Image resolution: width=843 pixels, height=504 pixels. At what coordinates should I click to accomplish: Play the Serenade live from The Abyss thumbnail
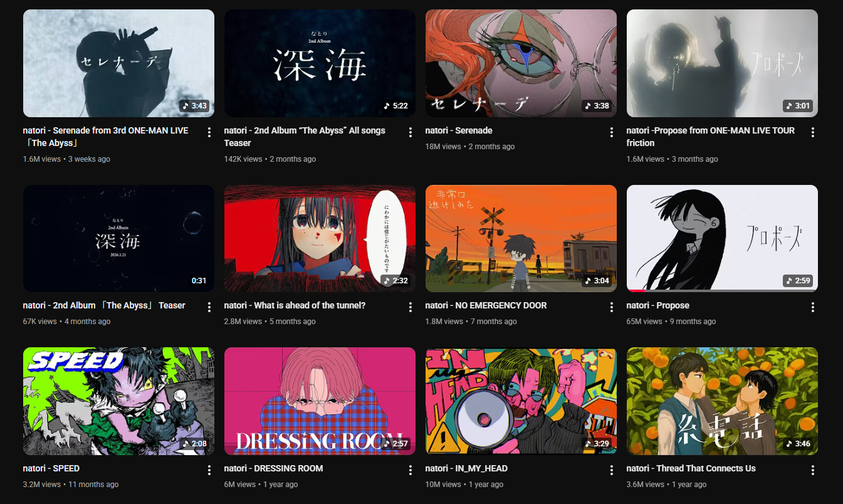click(x=118, y=63)
